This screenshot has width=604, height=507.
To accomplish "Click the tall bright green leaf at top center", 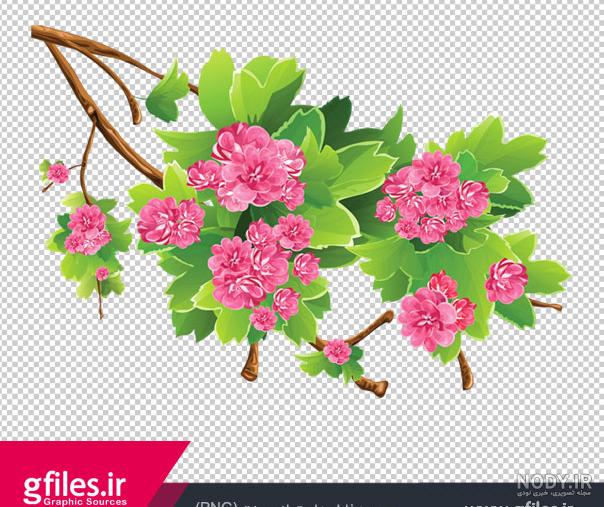I will point(216,88).
